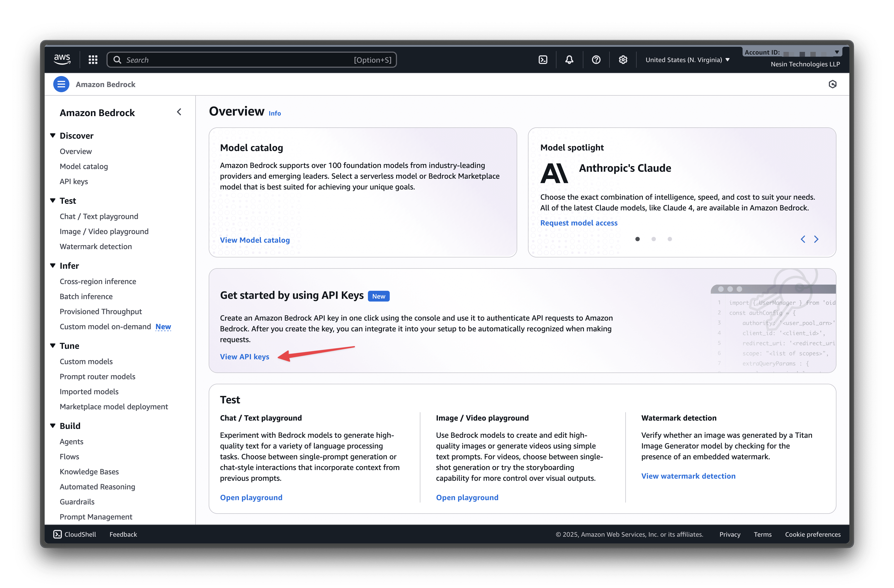This screenshot has width=894, height=588.
Task: Select the first spotlight carousel dot
Action: tap(637, 239)
